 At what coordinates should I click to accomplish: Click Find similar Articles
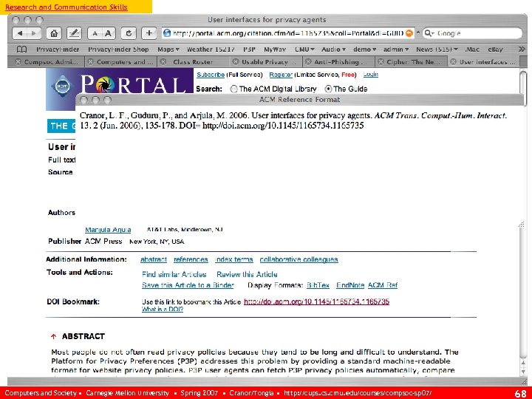(174, 274)
